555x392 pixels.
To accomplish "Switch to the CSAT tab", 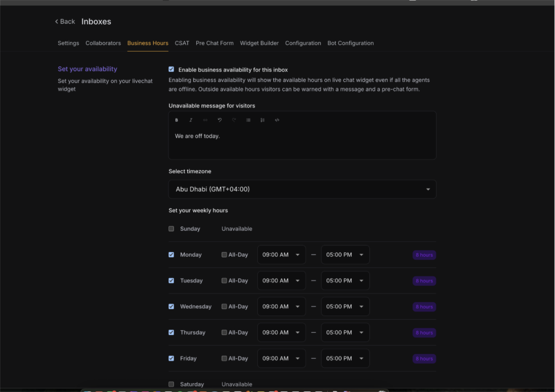I will click(x=182, y=43).
